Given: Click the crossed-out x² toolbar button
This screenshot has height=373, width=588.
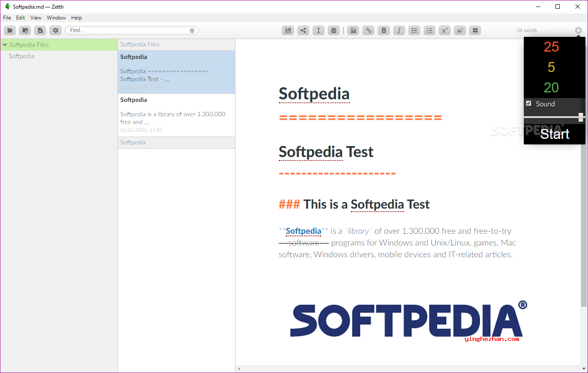Looking at the screenshot, I should point(460,30).
